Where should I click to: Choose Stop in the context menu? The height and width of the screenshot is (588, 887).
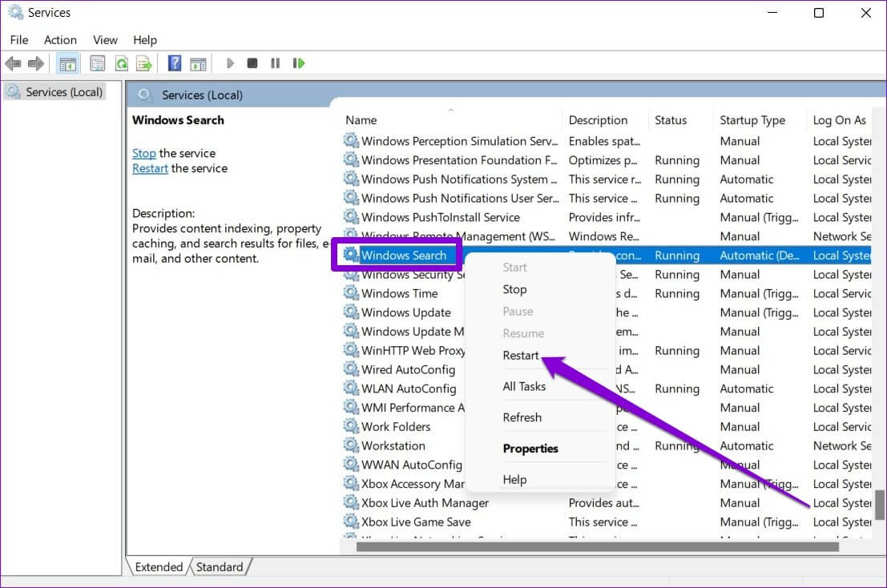click(514, 289)
